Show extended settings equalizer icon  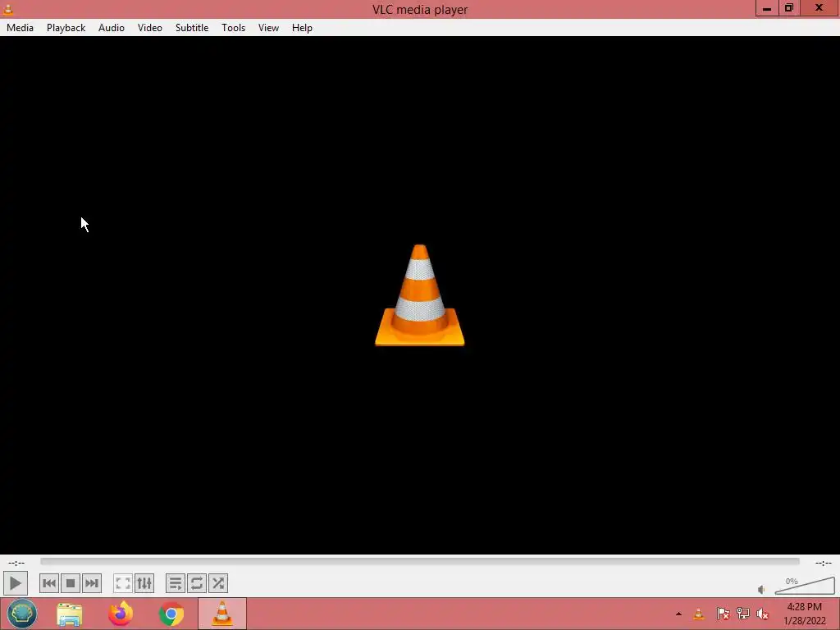144,583
